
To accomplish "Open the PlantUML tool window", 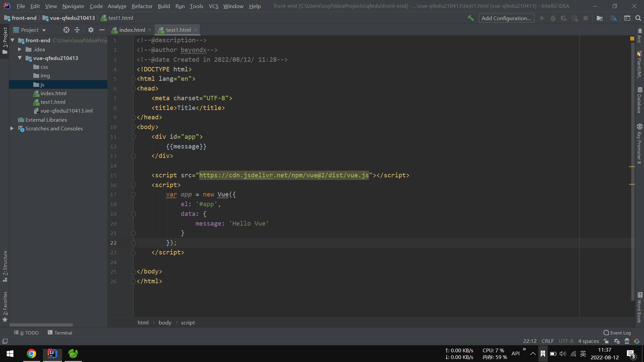I will click(x=640, y=65).
